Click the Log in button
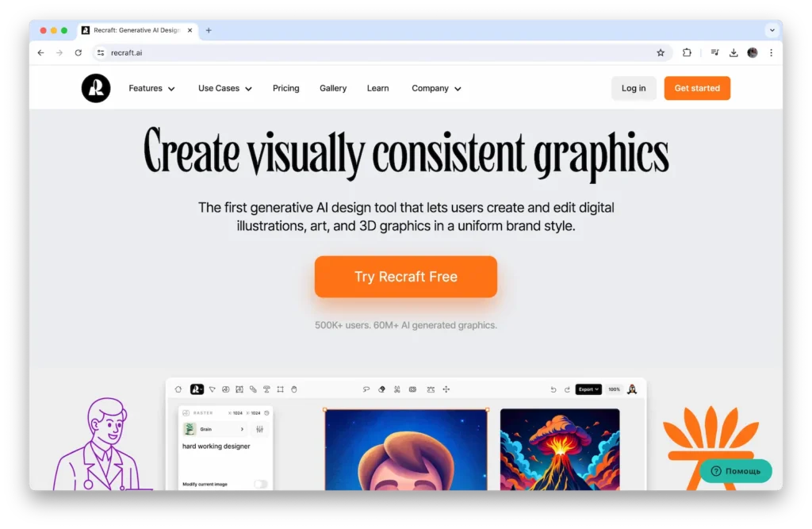This screenshot has width=812, height=529. pos(634,88)
